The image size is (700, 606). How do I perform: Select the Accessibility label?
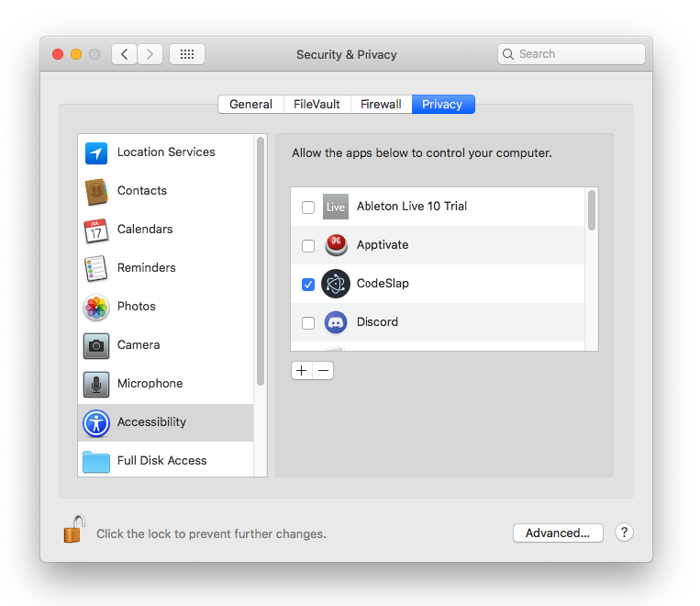(x=151, y=421)
